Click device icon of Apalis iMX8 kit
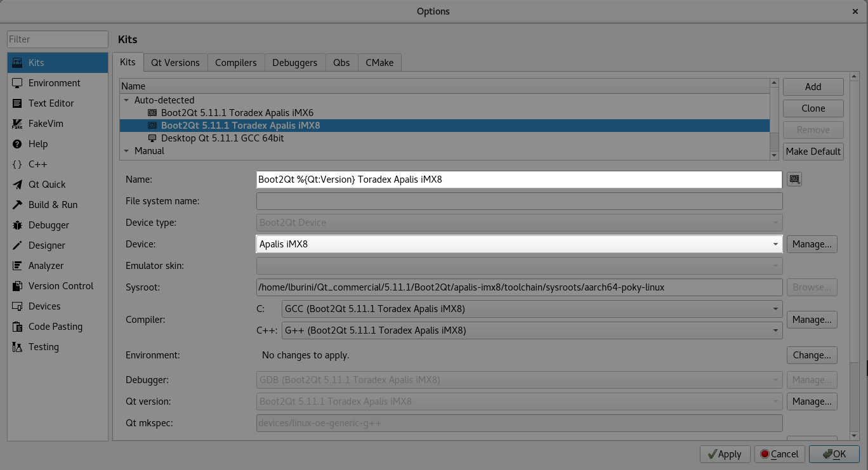The image size is (868, 470). point(152,126)
